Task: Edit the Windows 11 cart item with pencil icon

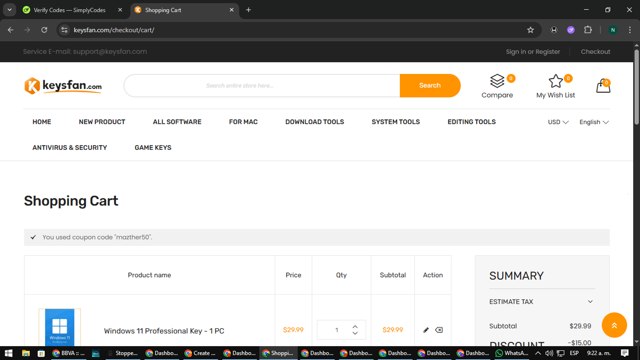Action: click(426, 330)
